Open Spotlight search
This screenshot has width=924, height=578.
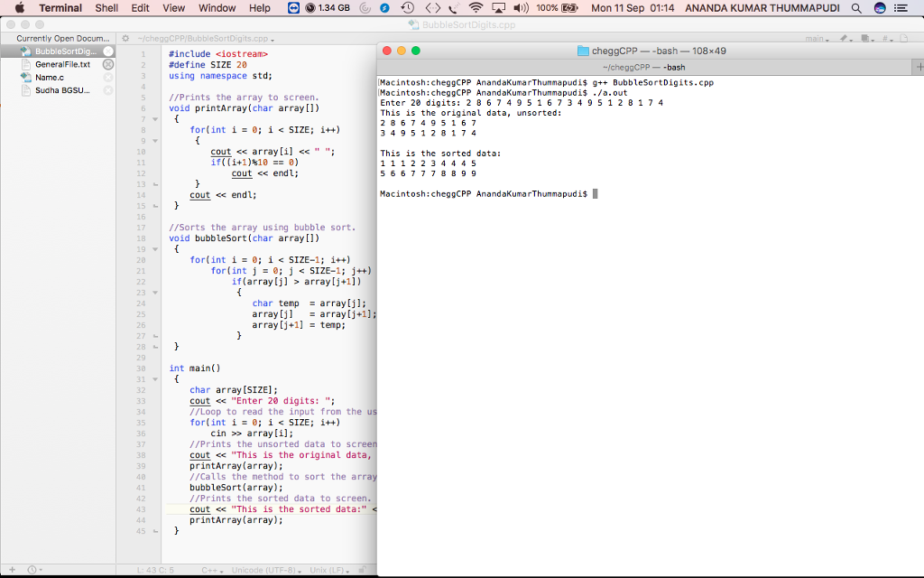coord(856,7)
